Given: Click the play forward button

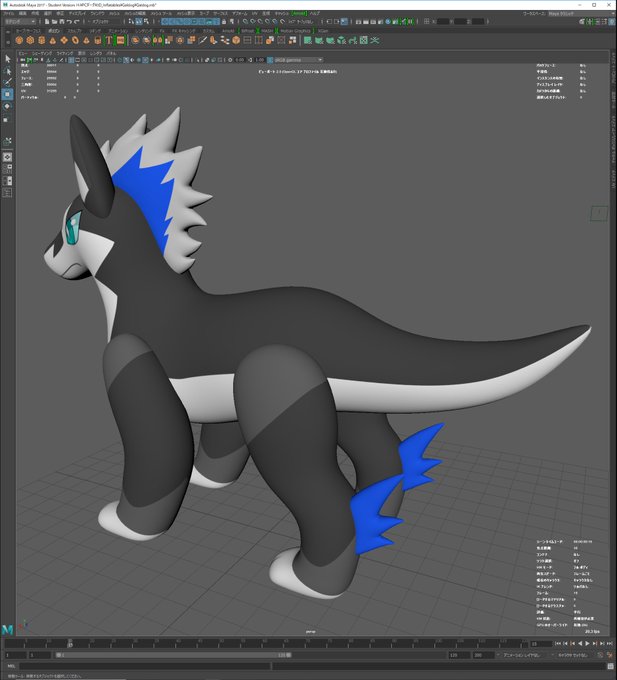Looking at the screenshot, I should (588, 644).
